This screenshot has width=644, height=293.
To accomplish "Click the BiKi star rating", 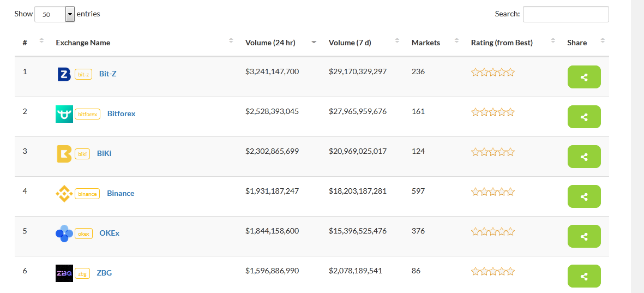I will click(x=492, y=152).
